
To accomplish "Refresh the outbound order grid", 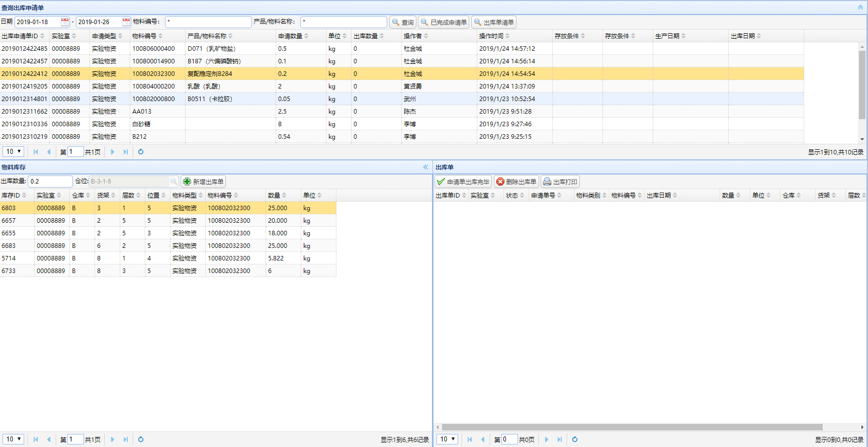I will tap(575, 439).
